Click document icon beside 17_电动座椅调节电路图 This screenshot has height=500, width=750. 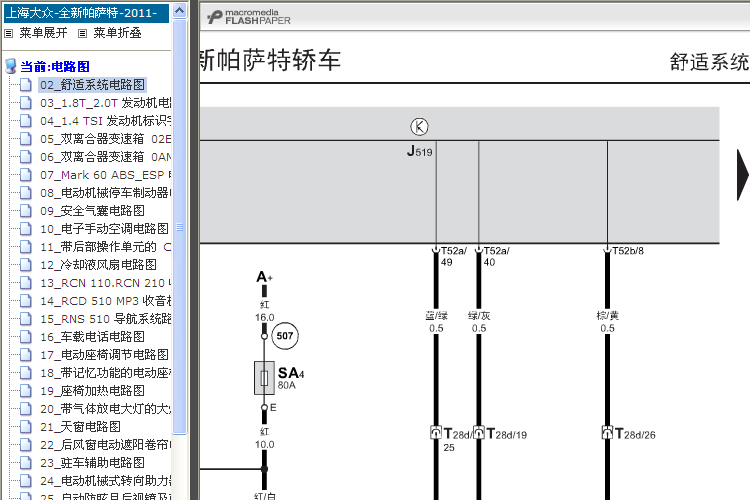coord(26,355)
